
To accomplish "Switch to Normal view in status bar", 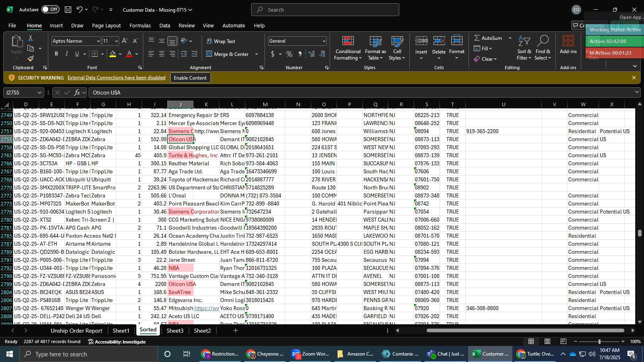I will tap(531, 341).
